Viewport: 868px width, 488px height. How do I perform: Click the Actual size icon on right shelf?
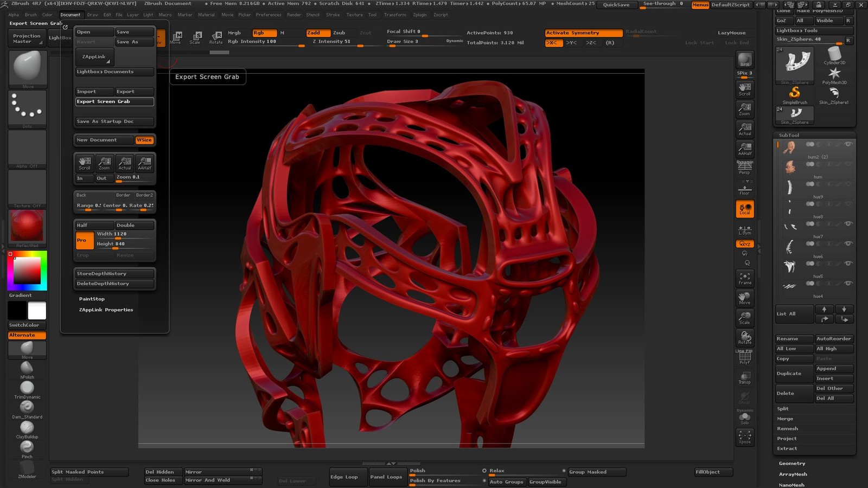pos(745,129)
